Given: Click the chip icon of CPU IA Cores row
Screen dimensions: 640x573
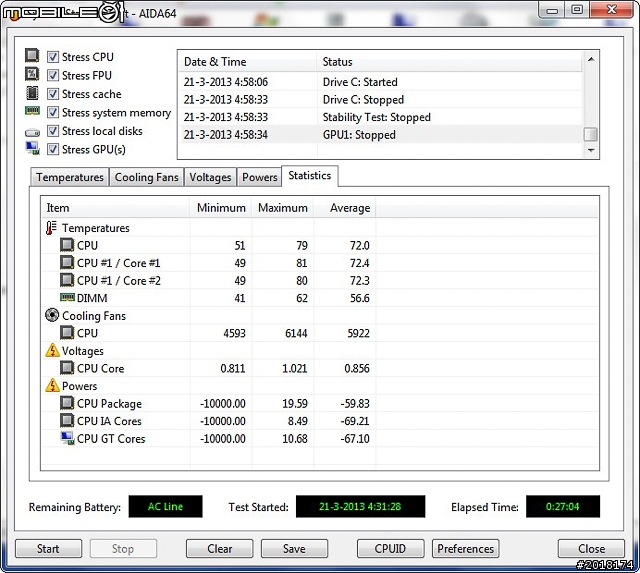Looking at the screenshot, I should (67, 420).
